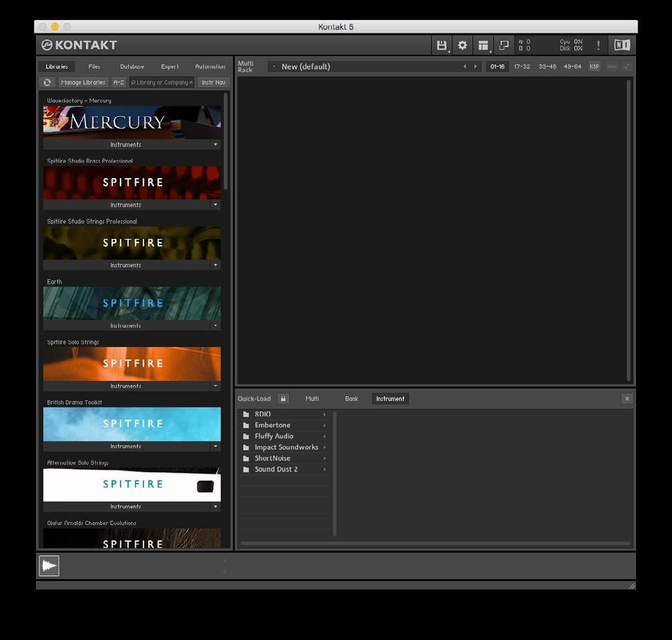Expand the 8DIO submenu chevron

tap(324, 414)
